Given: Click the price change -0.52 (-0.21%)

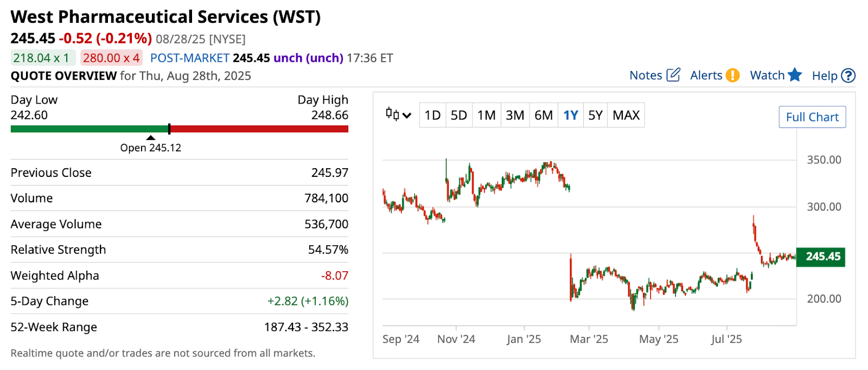Looking at the screenshot, I should click(x=105, y=39).
